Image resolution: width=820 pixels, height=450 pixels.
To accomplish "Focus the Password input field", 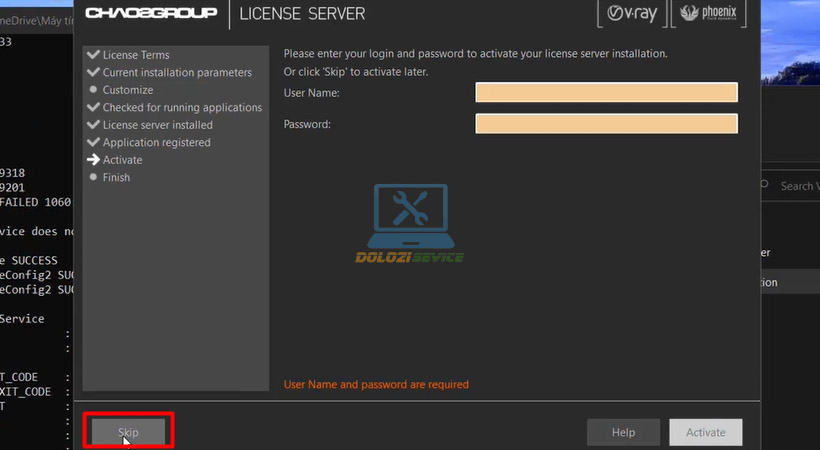I will pyautogui.click(x=606, y=124).
